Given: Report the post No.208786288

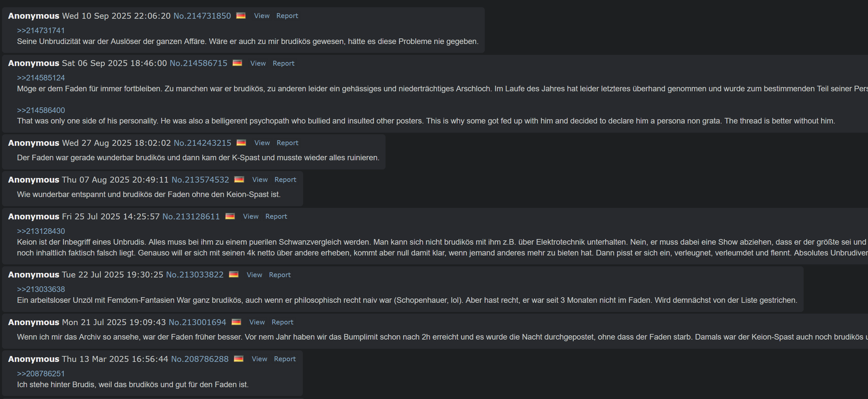Looking at the screenshot, I should [x=285, y=359].
